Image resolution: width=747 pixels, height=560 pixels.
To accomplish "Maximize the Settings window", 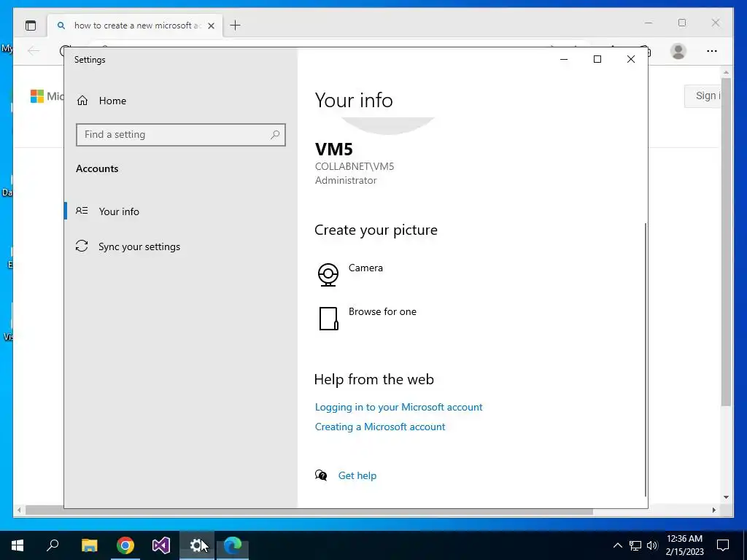I will click(597, 59).
